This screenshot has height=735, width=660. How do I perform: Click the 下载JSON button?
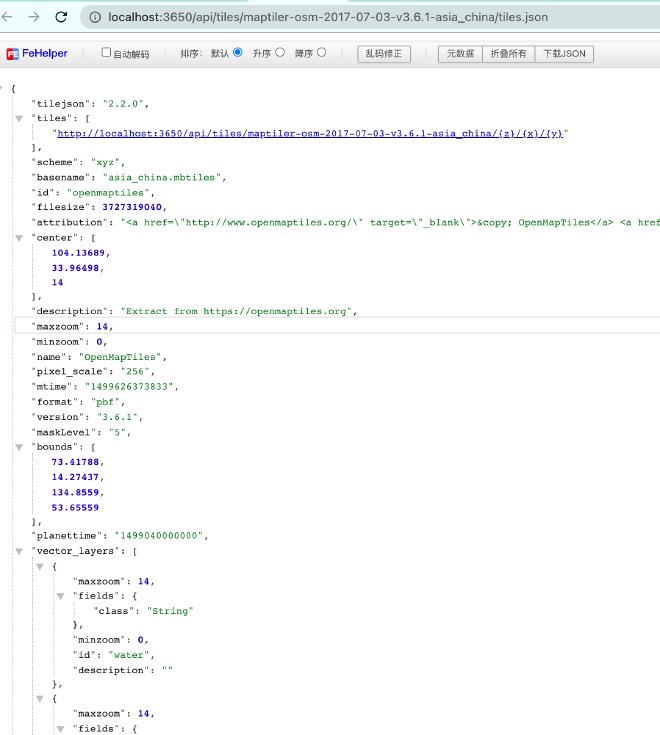pyautogui.click(x=564, y=54)
